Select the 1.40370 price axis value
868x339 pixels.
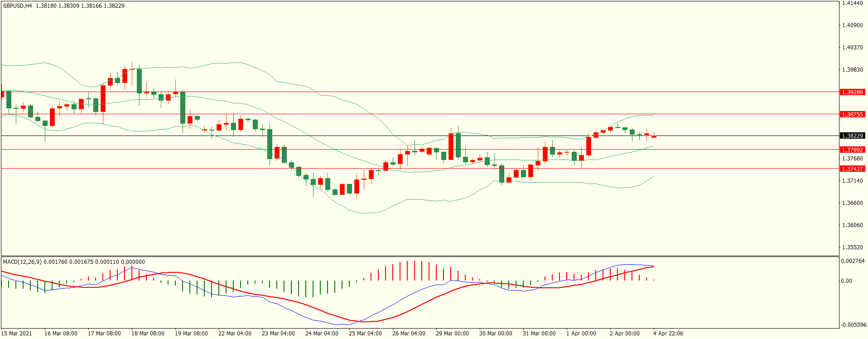coord(852,48)
